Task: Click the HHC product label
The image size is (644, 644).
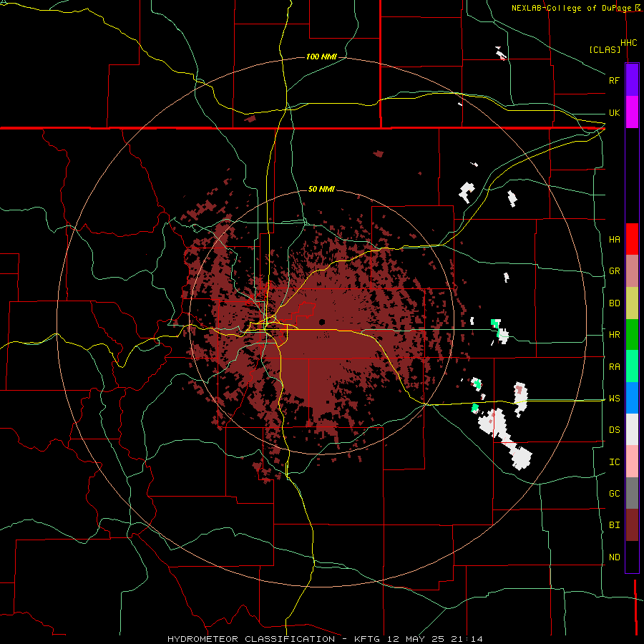Action: tap(628, 43)
